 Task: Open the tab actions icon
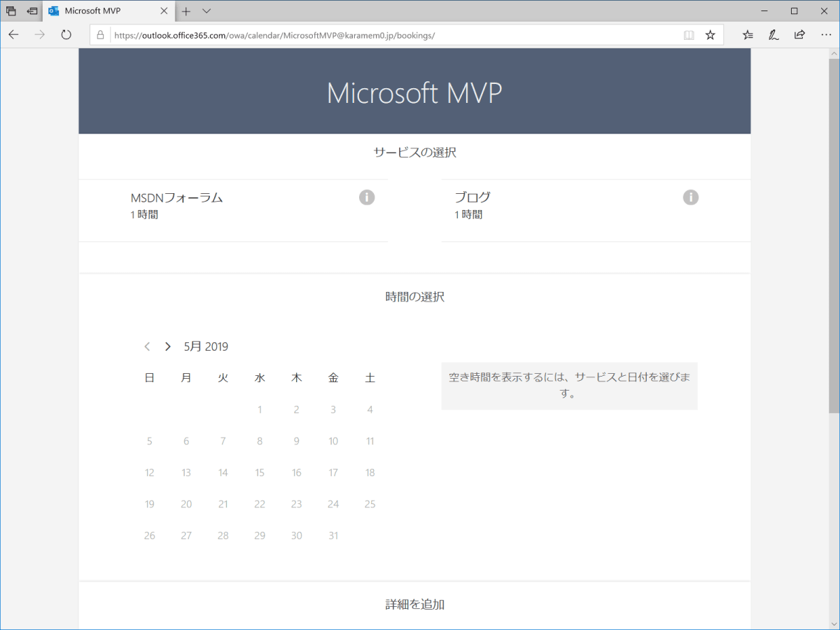pyautogui.click(x=11, y=11)
